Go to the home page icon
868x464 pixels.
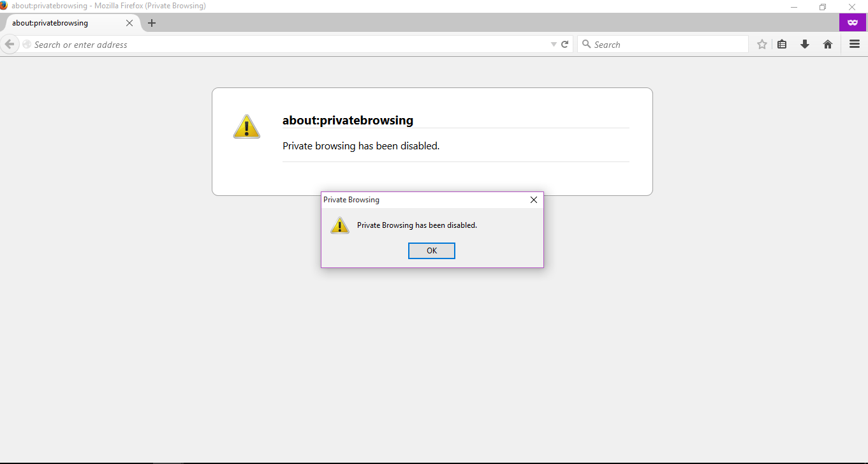(x=828, y=45)
